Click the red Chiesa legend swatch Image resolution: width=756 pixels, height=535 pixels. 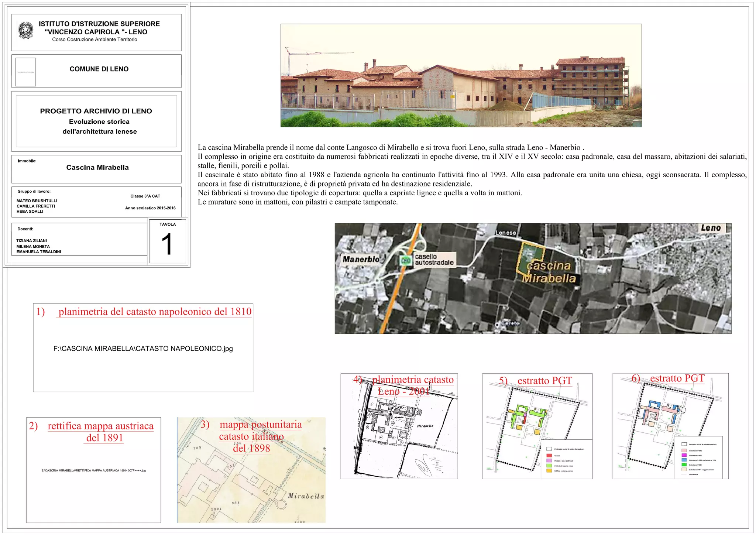(549, 456)
